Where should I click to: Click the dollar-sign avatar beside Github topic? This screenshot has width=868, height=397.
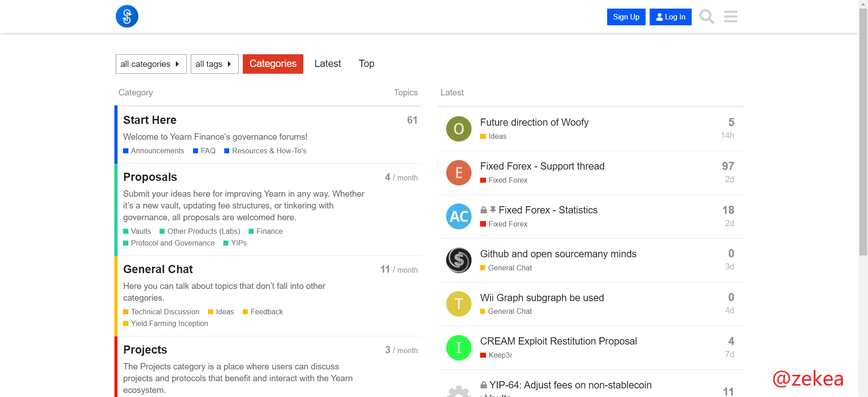point(459,260)
